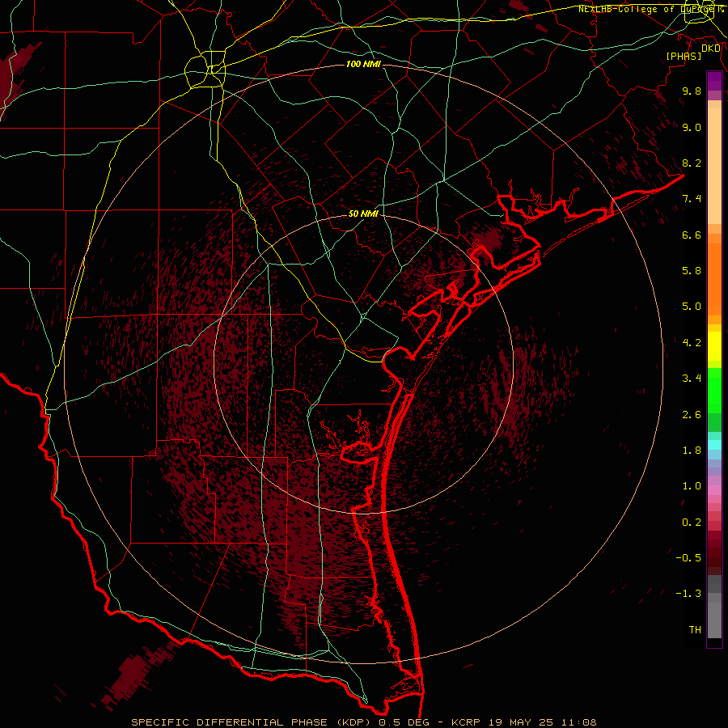Select the 1.0 legend value

coord(692,486)
